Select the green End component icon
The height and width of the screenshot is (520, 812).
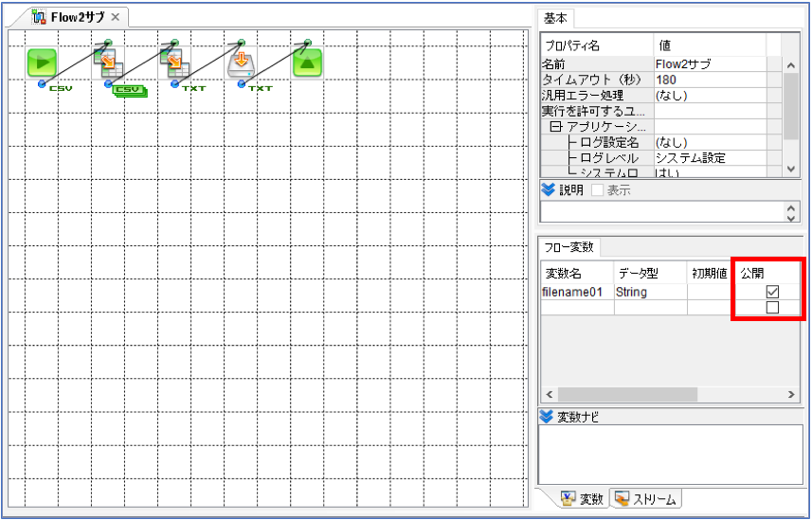click(308, 63)
